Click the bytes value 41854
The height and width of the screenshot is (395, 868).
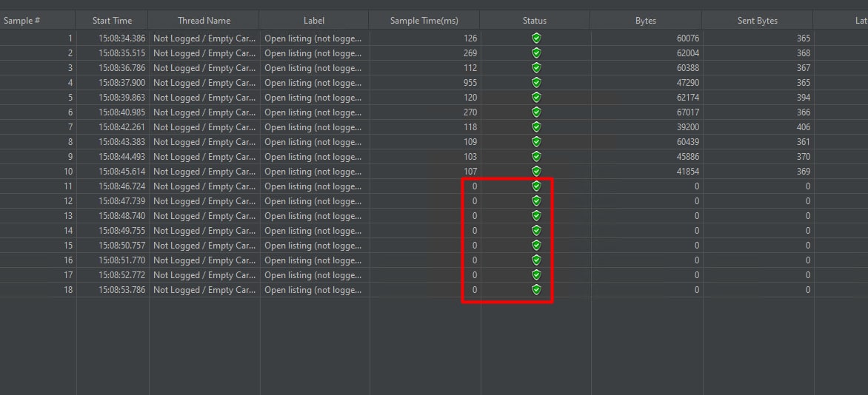(687, 172)
